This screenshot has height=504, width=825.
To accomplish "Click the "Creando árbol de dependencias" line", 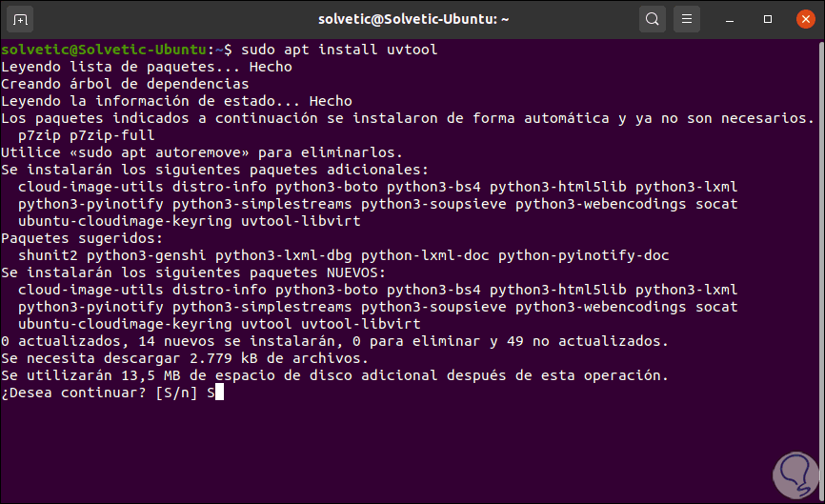I will click(x=125, y=84).
